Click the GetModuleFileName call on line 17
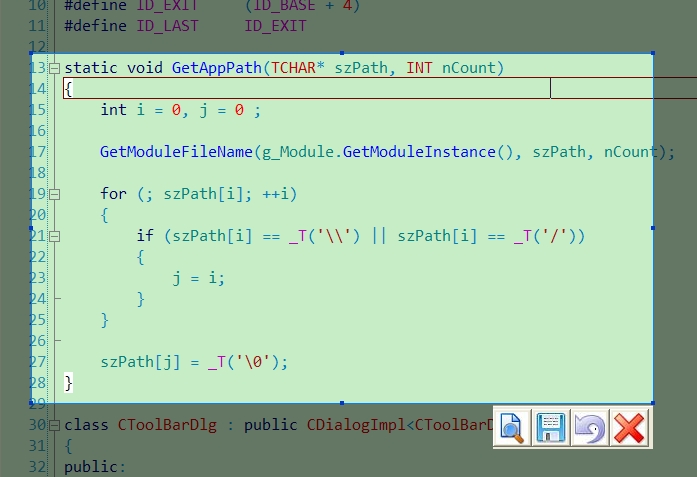Screen dimensions: 697x477 (x=176, y=152)
